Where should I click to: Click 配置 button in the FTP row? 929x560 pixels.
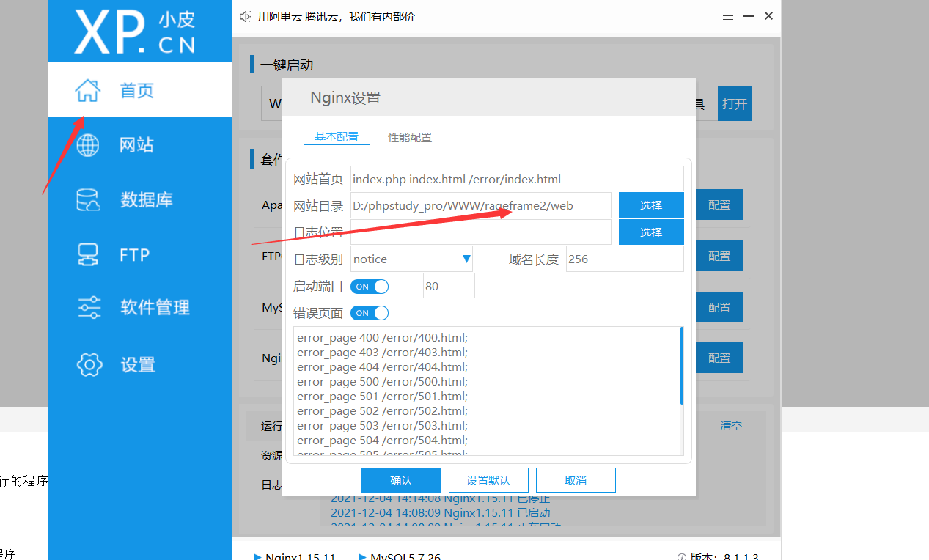(719, 256)
